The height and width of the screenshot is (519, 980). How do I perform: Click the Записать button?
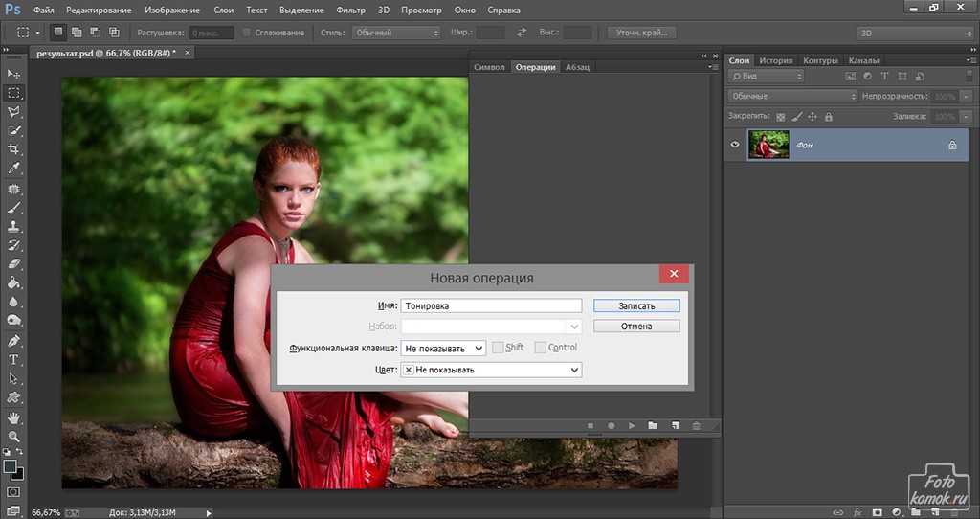pos(636,305)
